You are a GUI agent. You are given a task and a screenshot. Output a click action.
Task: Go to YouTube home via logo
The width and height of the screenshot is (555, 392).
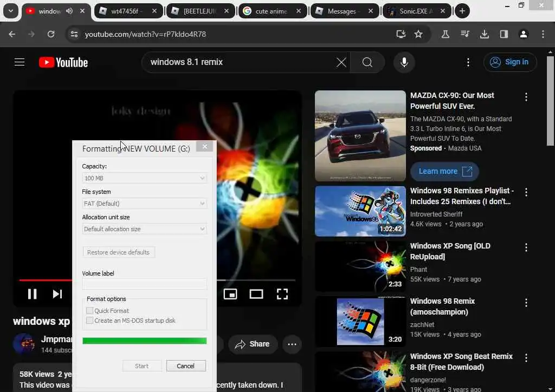click(63, 62)
